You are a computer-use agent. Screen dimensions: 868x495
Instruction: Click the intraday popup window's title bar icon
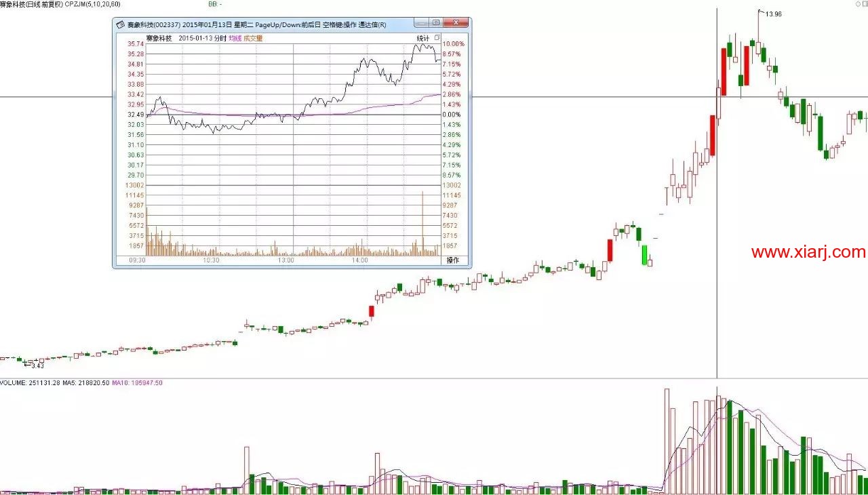(x=120, y=25)
